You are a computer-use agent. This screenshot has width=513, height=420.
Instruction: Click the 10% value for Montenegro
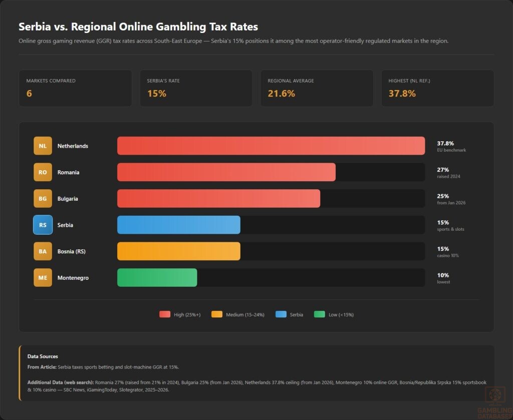[x=443, y=275]
